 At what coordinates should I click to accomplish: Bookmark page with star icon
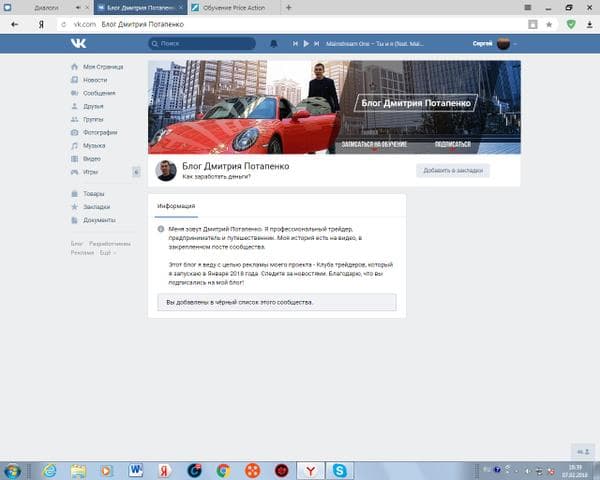click(x=549, y=24)
